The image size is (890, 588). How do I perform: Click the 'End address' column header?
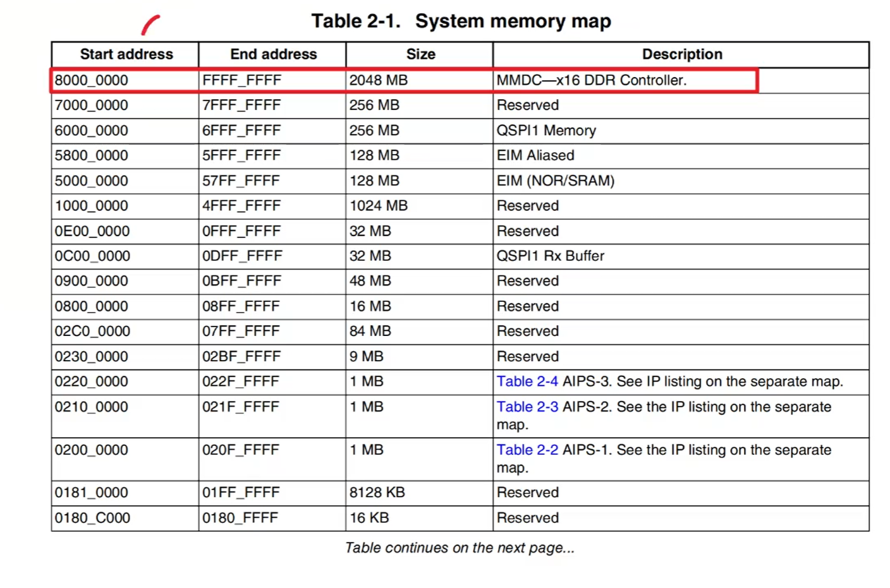click(x=273, y=54)
